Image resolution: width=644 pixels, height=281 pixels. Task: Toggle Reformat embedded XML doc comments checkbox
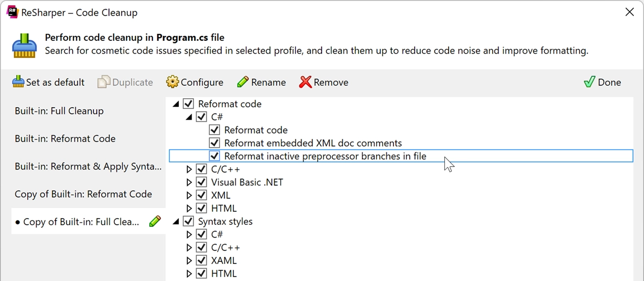tap(215, 143)
